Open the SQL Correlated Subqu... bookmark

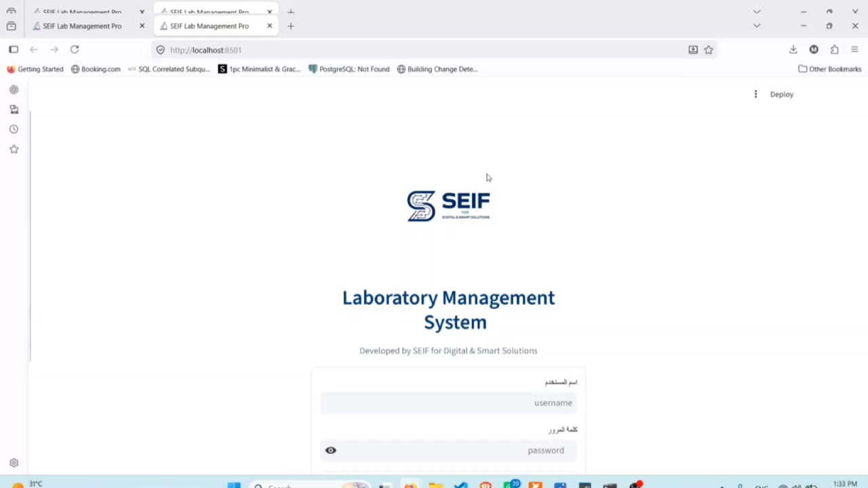[x=169, y=69]
